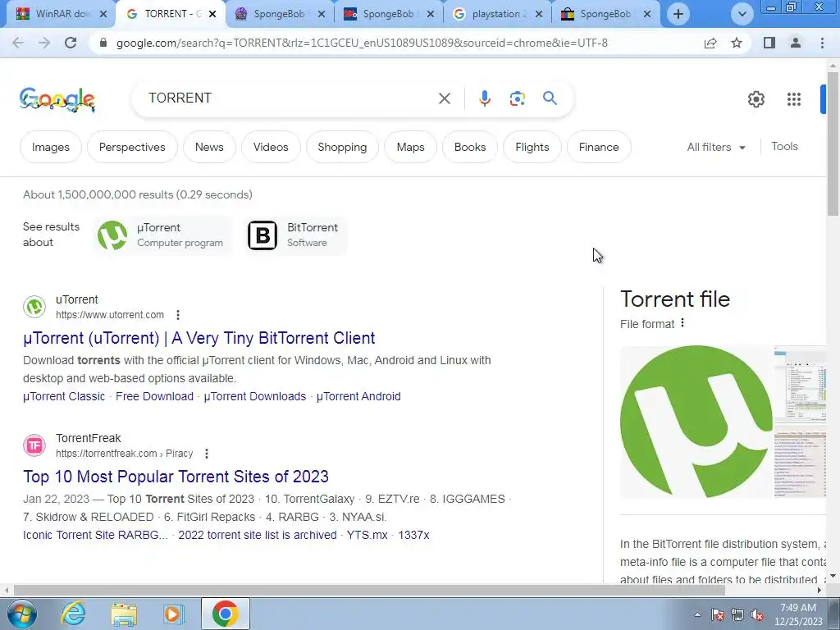840x630 pixels.
Task: Open more options next to File format
Action: tap(682, 323)
